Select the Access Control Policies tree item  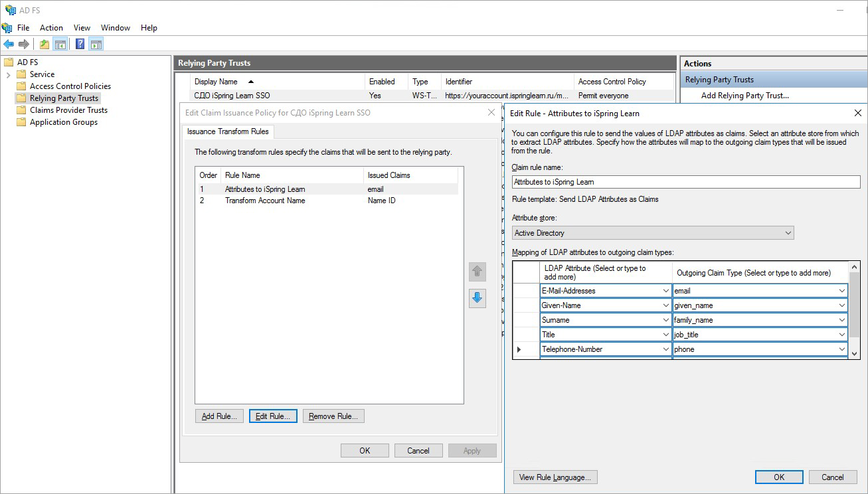pyautogui.click(x=70, y=86)
